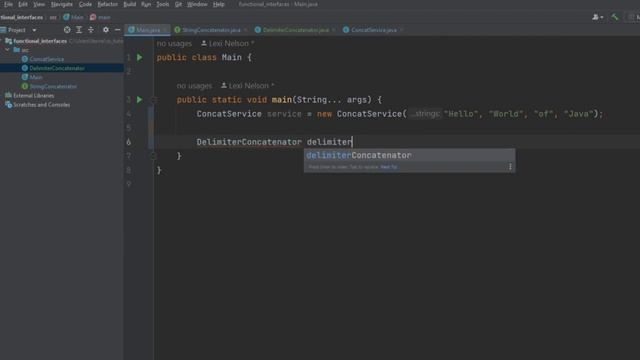
Task: Click run gutter icon beside class Main
Action: 140,58
